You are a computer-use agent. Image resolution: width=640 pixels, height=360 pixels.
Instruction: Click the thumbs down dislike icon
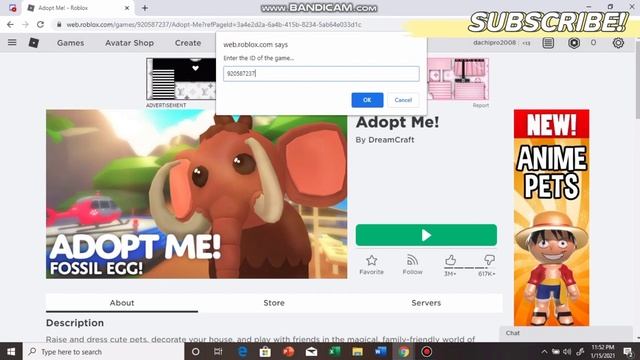tap(489, 260)
